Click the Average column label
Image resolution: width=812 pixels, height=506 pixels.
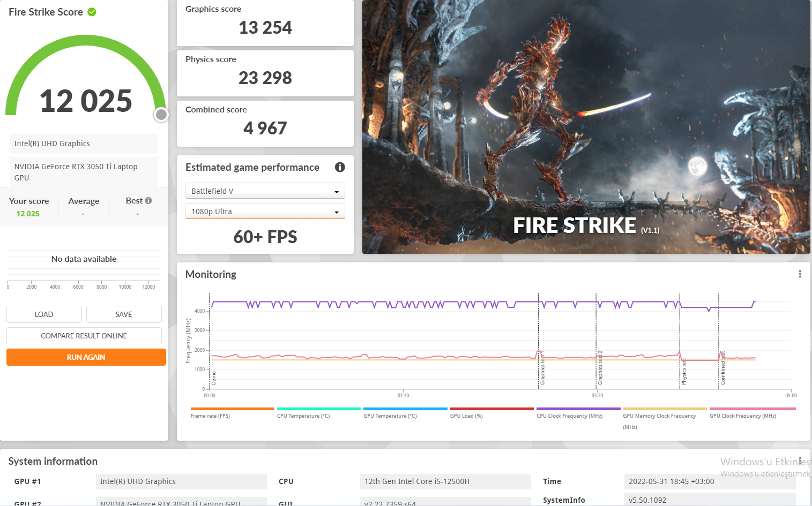84,201
